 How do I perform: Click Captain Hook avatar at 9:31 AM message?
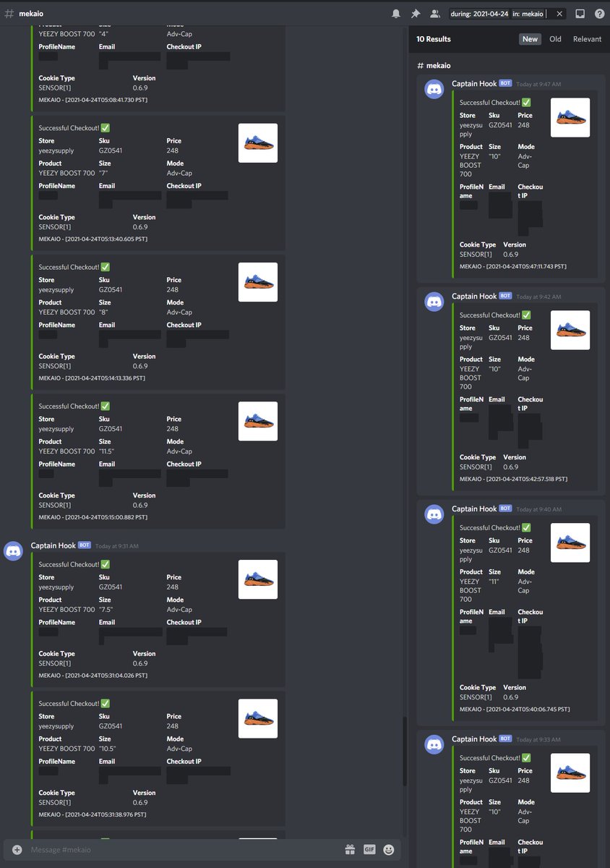coord(14,551)
